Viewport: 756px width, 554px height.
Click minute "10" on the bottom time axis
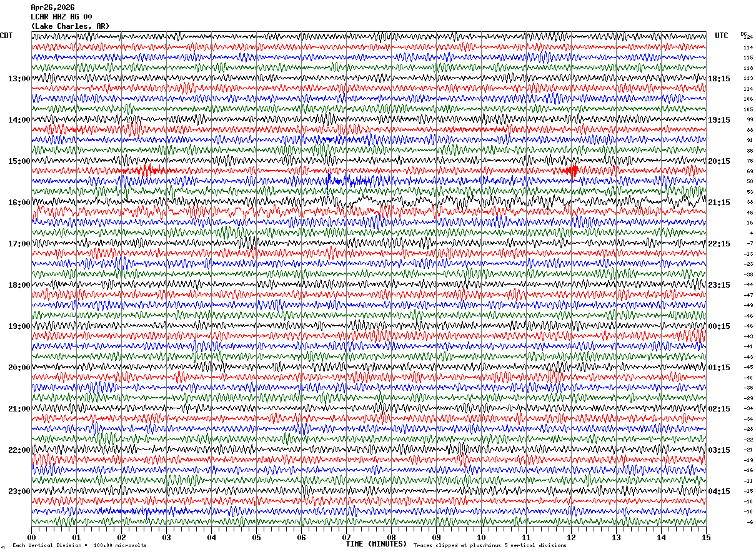[481, 537]
